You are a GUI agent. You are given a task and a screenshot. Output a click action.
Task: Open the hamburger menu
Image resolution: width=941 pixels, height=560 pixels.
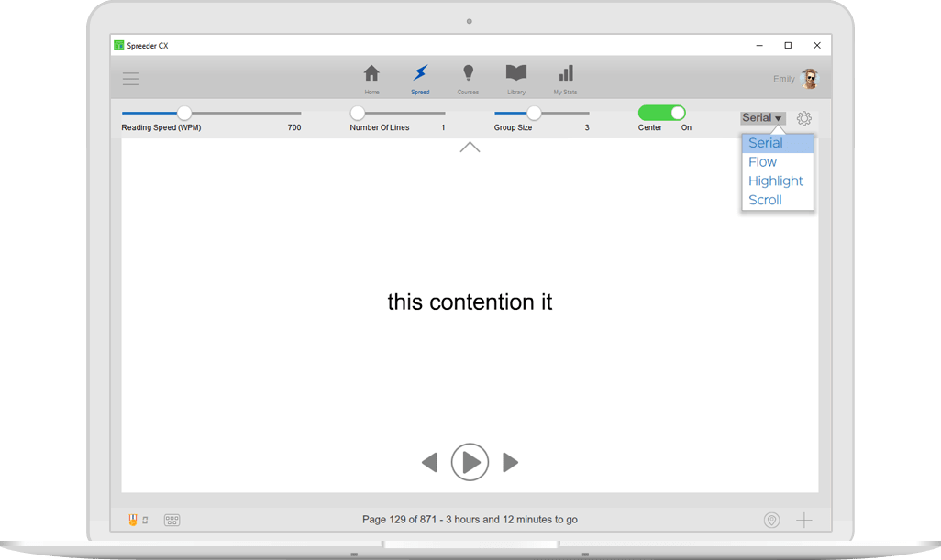coord(131,79)
